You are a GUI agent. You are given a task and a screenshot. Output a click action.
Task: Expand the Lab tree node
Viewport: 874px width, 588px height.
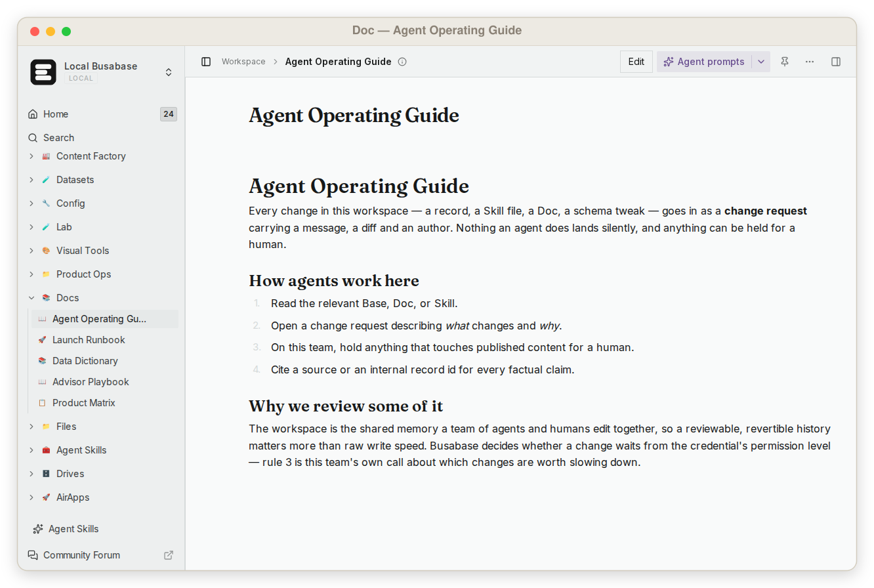point(31,227)
